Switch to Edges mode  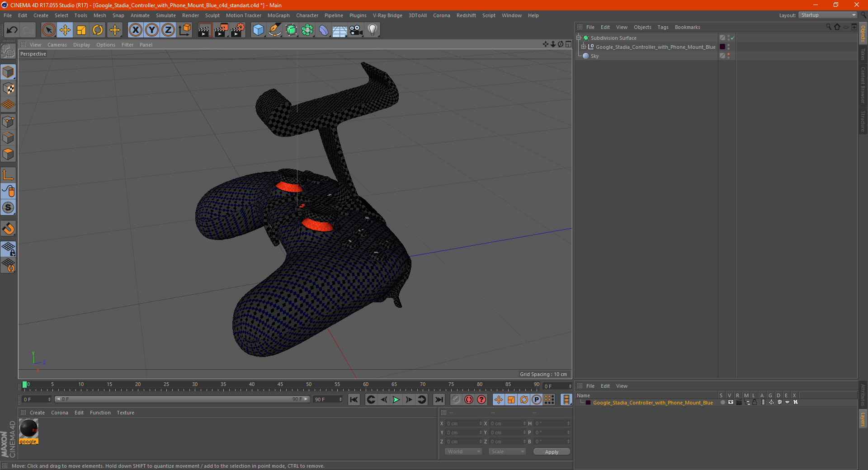pyautogui.click(x=8, y=138)
